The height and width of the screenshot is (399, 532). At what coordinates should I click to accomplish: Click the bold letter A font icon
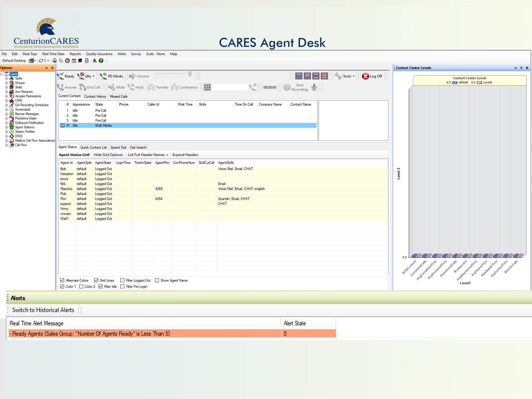tap(95, 61)
